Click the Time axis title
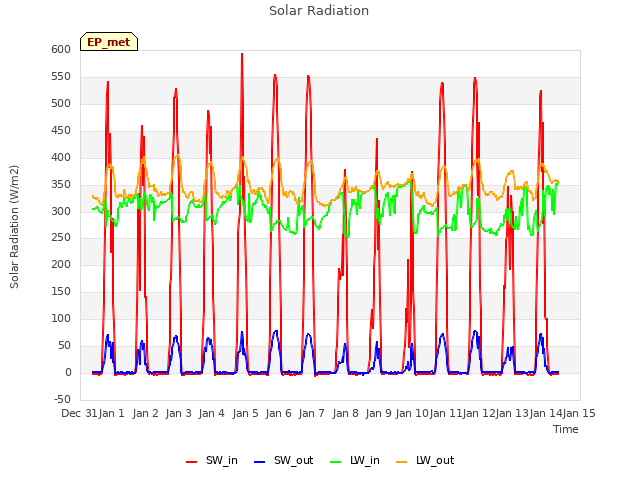Viewport: 640px width, 480px height. click(565, 429)
